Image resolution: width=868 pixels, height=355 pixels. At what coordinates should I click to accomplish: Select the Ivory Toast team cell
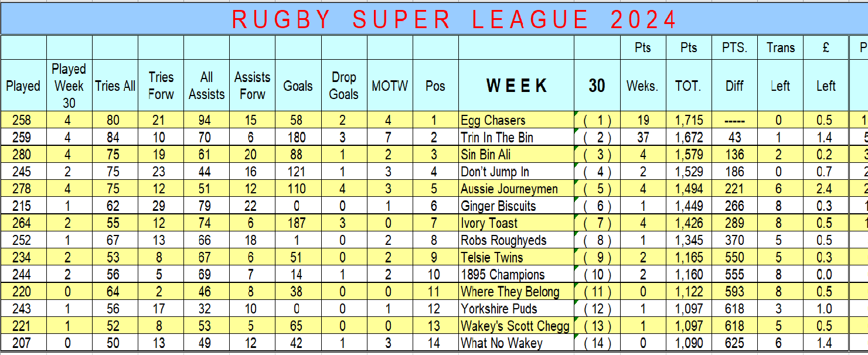click(x=516, y=223)
